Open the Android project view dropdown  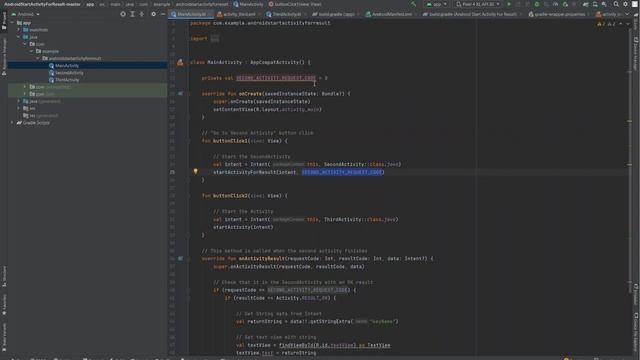(x=25, y=14)
